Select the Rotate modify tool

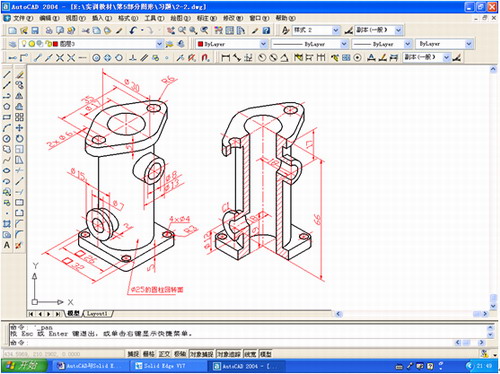point(19,139)
